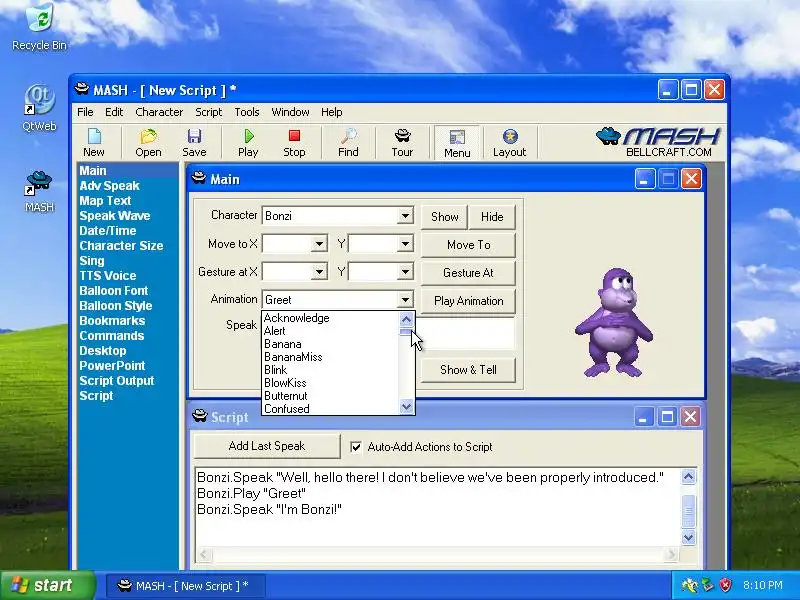
Task: Click the Bonzi purple gorilla character
Action: click(614, 322)
